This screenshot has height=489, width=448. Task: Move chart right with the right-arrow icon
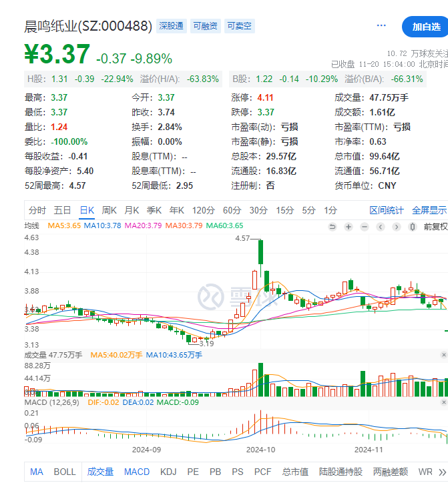pyautogui.click(x=397, y=227)
